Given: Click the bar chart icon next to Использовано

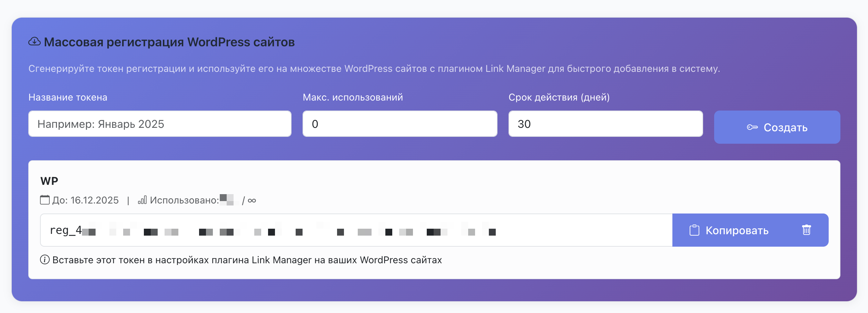Looking at the screenshot, I should click(x=144, y=200).
